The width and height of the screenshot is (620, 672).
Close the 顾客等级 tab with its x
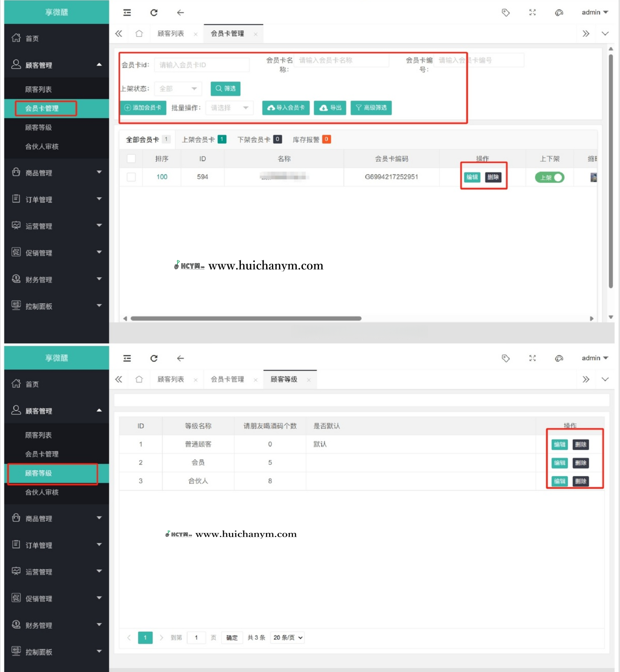click(309, 380)
